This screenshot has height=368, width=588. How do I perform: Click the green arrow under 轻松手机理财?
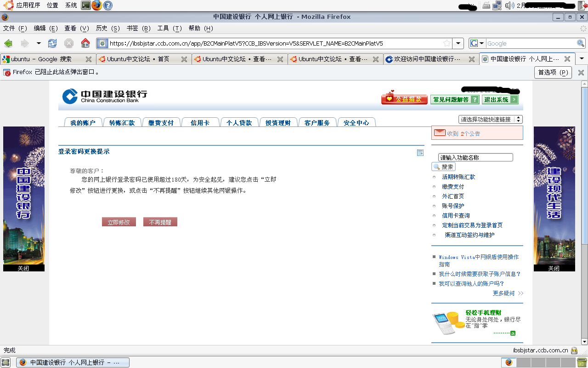tap(513, 333)
